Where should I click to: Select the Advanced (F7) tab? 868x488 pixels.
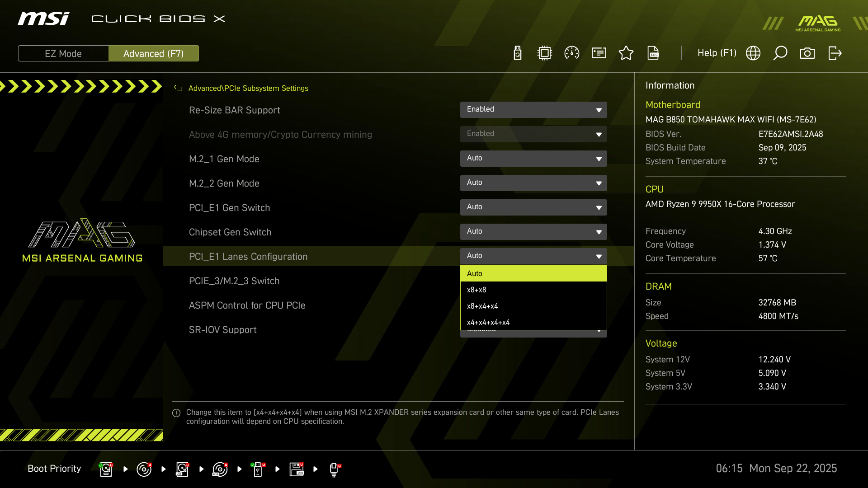point(154,54)
